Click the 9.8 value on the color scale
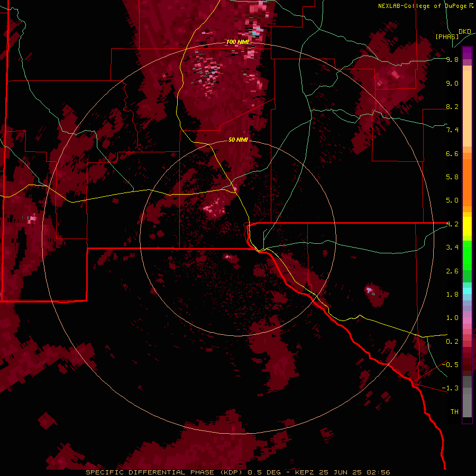 coord(452,59)
